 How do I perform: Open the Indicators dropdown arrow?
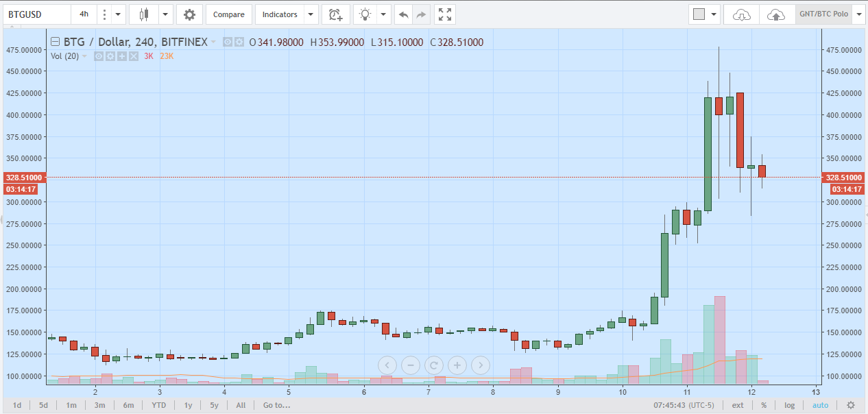(x=311, y=14)
